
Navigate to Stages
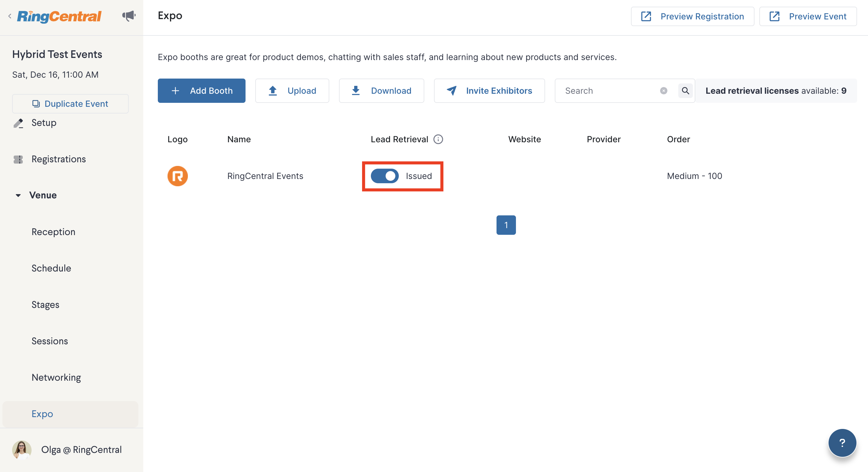point(46,305)
